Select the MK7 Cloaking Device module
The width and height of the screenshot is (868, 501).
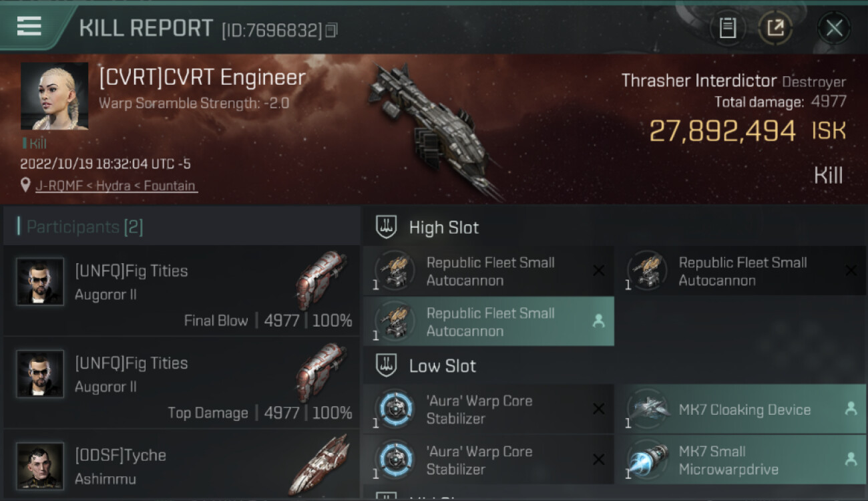pyautogui.click(x=741, y=409)
